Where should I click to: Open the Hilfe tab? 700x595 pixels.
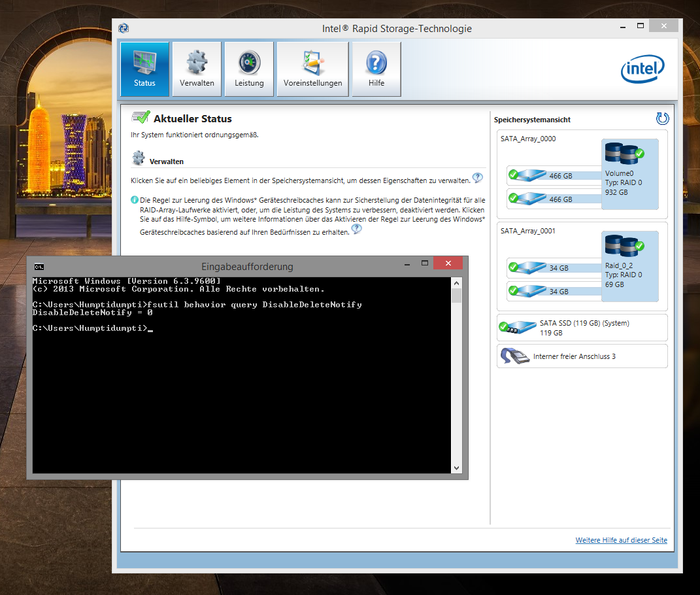pos(376,69)
